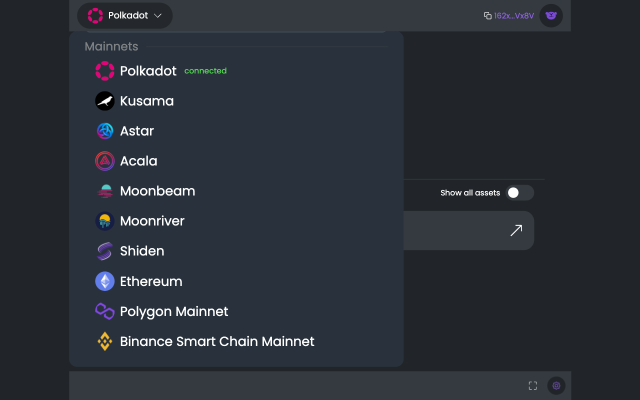Click the diagonal arrow on asset card

(516, 230)
